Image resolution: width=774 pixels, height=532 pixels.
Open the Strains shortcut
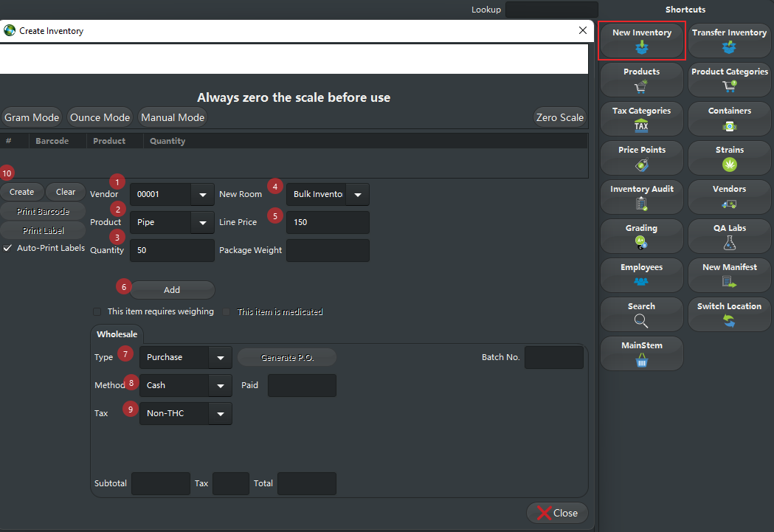point(729,157)
